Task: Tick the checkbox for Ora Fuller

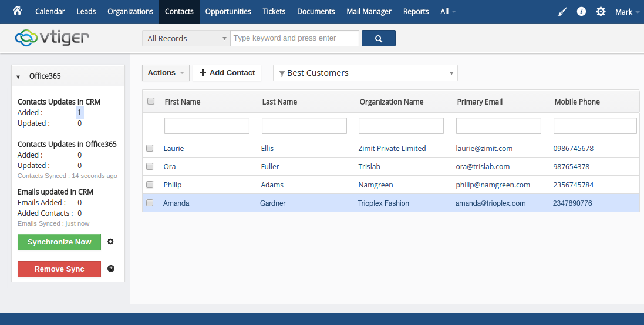Action: click(150, 166)
